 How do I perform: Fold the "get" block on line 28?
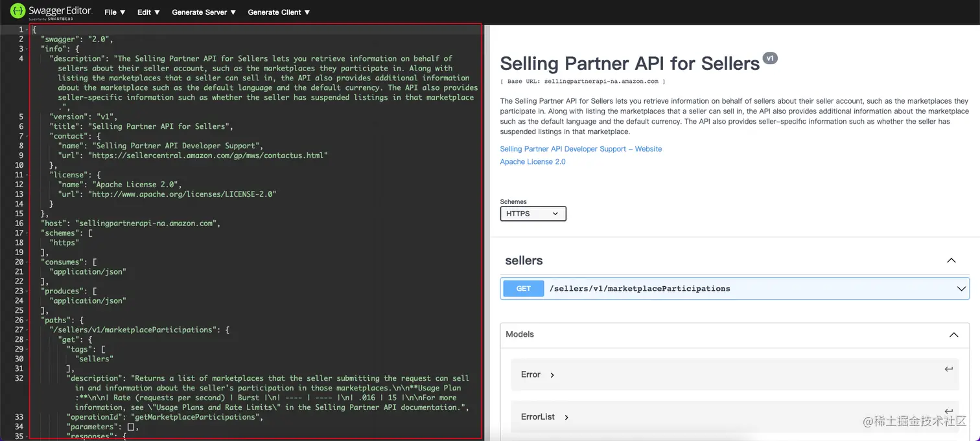[27, 340]
